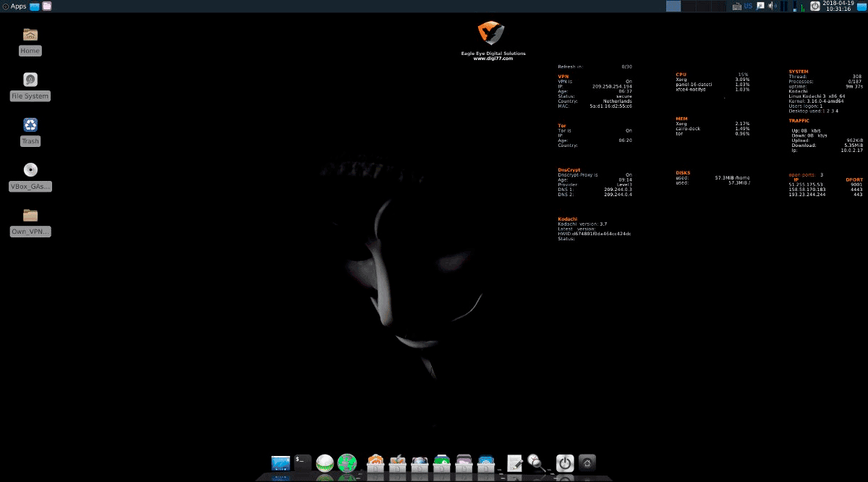
Task: Click the home icon at dock end
Action: 587,463
